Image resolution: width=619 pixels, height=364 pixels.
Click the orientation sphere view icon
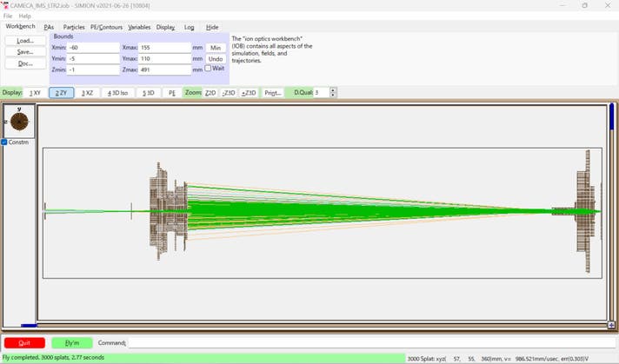tap(17, 122)
